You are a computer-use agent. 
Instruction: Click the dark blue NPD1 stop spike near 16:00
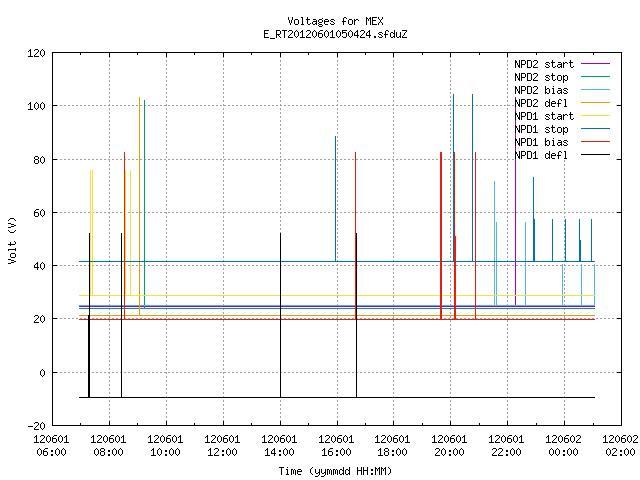click(x=336, y=199)
